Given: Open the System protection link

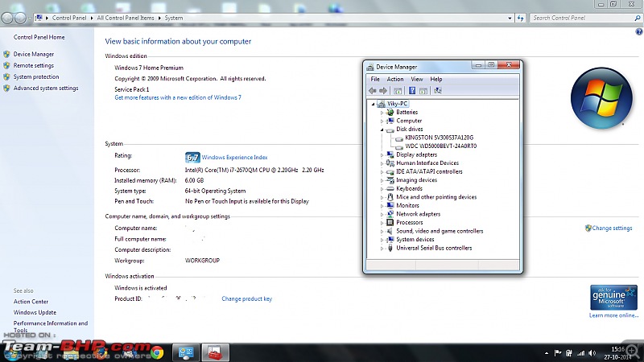Looking at the screenshot, I should 36,76.
